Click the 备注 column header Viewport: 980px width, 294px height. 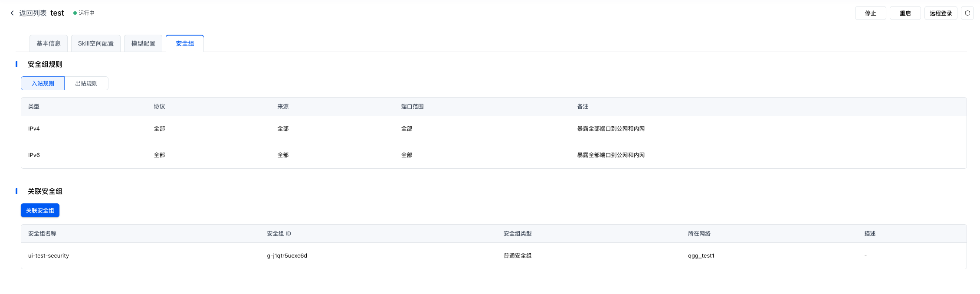click(583, 107)
